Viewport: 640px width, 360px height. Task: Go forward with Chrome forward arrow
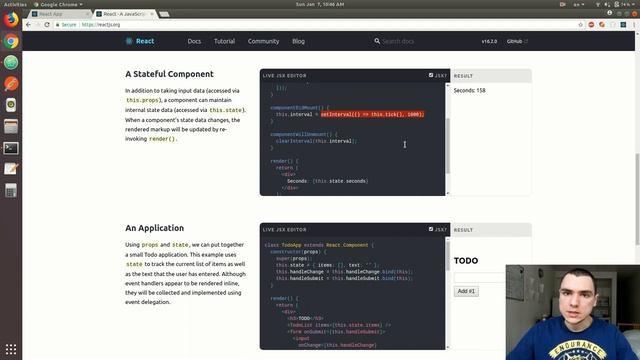coord(38,25)
